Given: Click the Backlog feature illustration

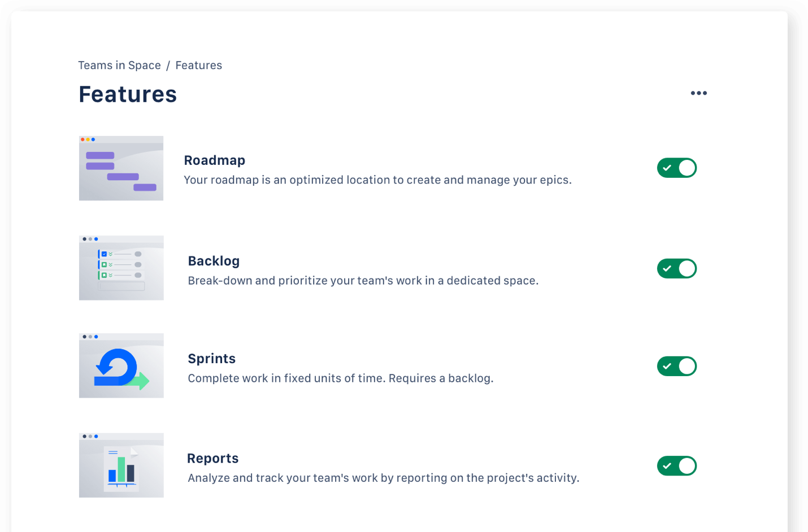Looking at the screenshot, I should pos(121,268).
